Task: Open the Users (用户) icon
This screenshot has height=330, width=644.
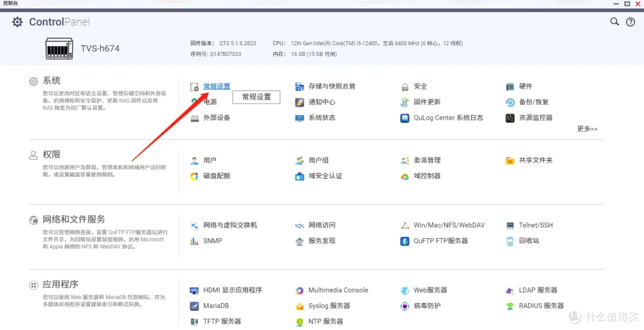Action: tap(194, 160)
